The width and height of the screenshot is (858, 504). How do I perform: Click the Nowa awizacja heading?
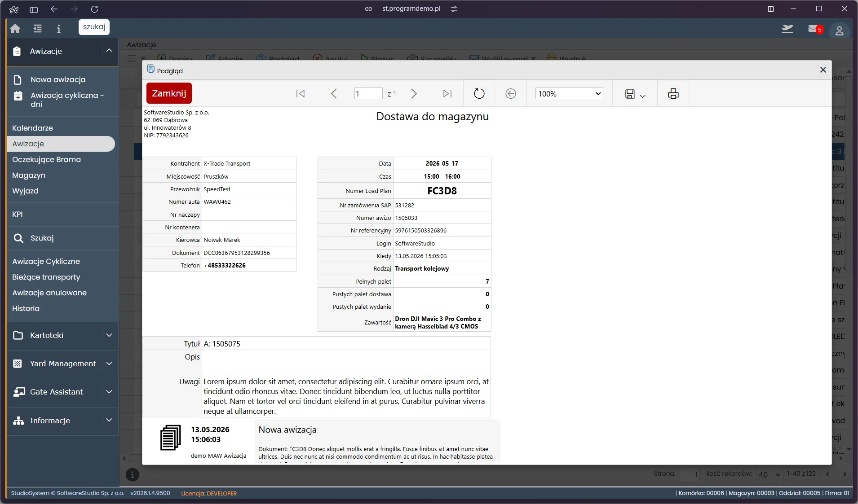click(x=287, y=429)
